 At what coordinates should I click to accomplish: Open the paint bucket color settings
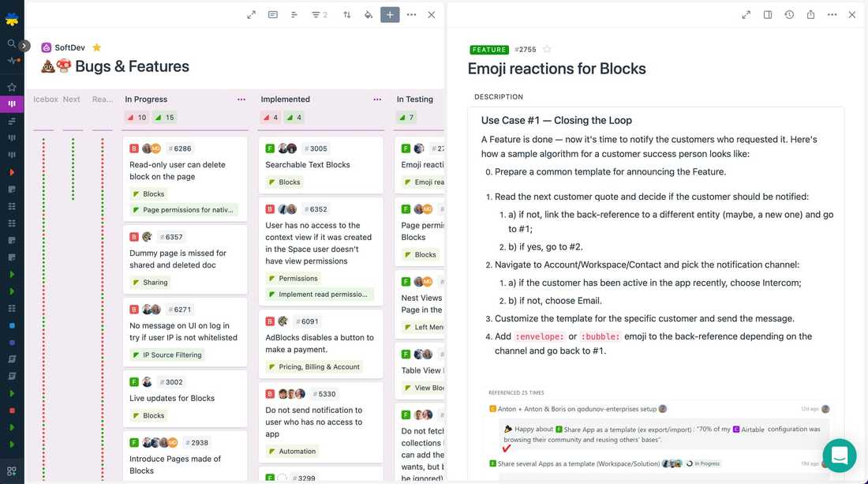tap(369, 15)
